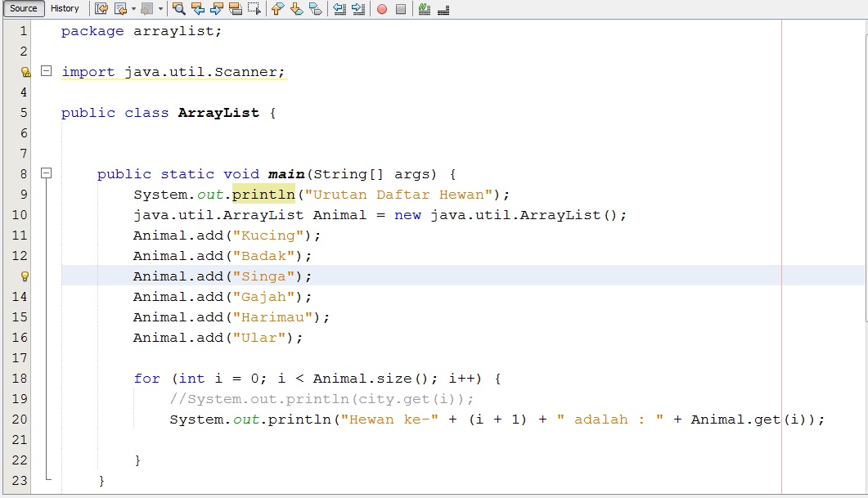868x498 pixels.
Task: Comment out the current line
Action: point(425,9)
